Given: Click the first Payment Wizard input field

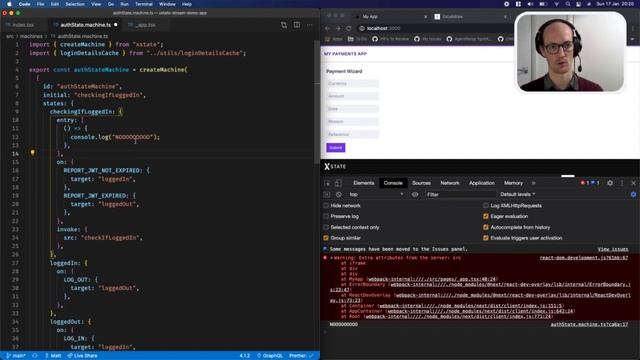Looking at the screenshot, I should (x=352, y=84).
